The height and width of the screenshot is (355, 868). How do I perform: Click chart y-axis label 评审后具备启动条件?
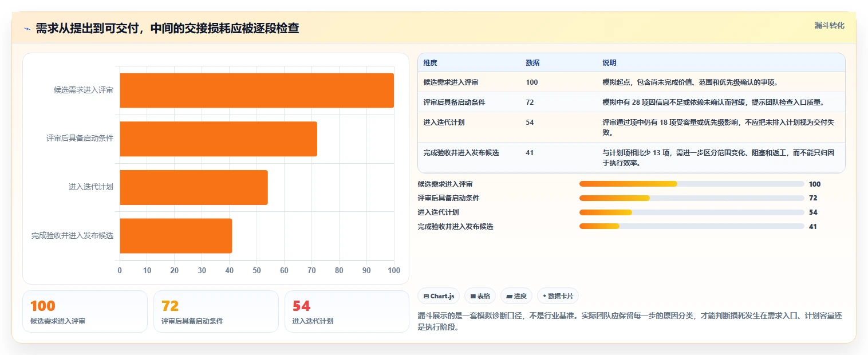click(x=80, y=139)
